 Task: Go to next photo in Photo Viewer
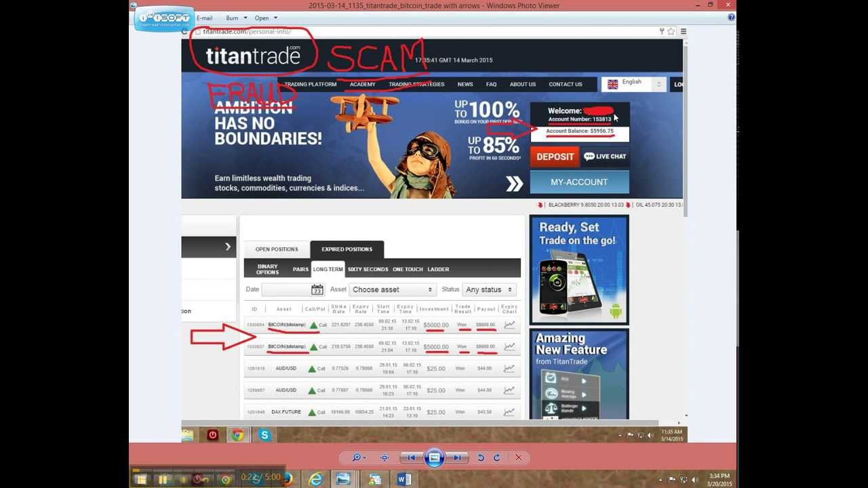[x=458, y=457]
